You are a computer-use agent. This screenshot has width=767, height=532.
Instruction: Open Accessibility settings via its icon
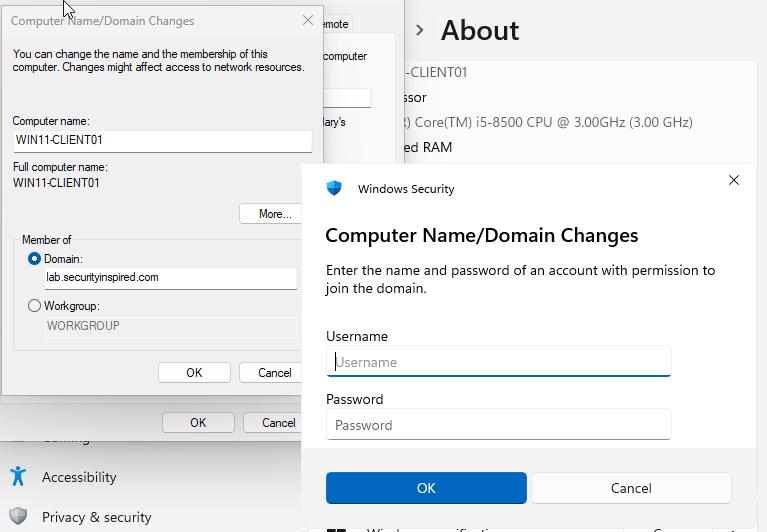pos(18,476)
